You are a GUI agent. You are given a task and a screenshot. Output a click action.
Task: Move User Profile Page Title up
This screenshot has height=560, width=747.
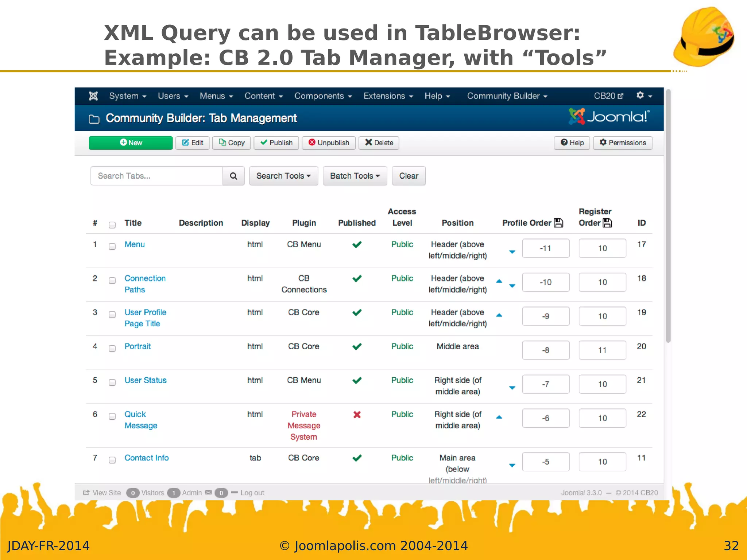(499, 315)
